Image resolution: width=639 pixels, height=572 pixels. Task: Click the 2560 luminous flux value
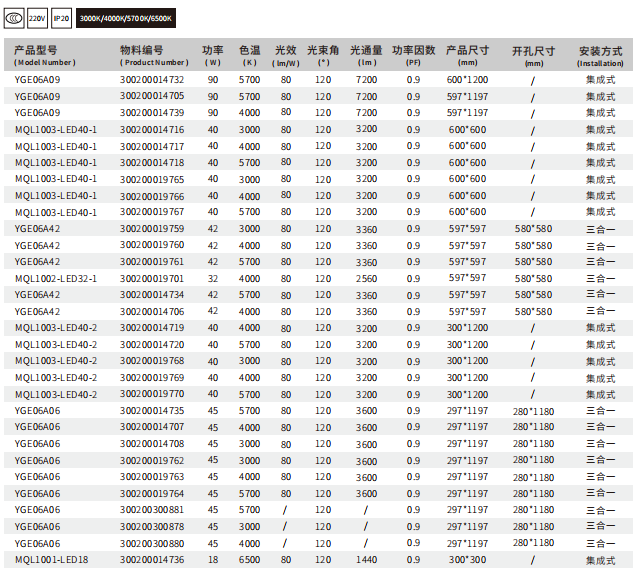coord(366,279)
